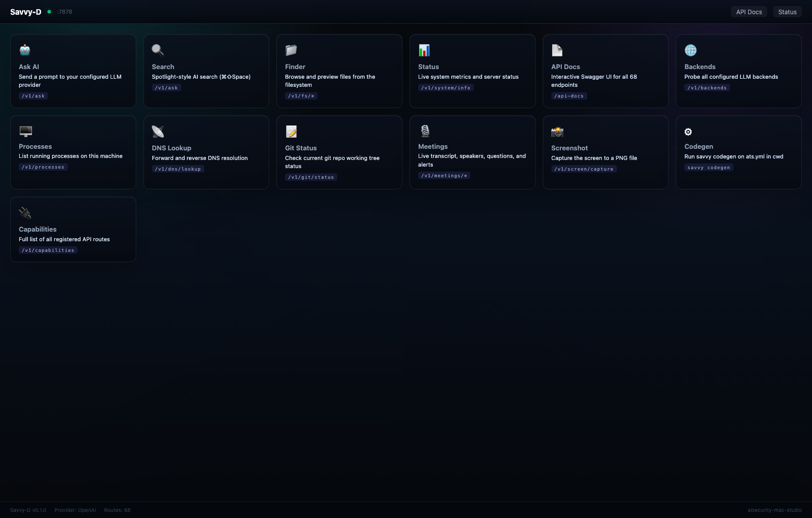
Task: Click 'Forward and reverse DNS resolution' text
Action: click(x=199, y=158)
